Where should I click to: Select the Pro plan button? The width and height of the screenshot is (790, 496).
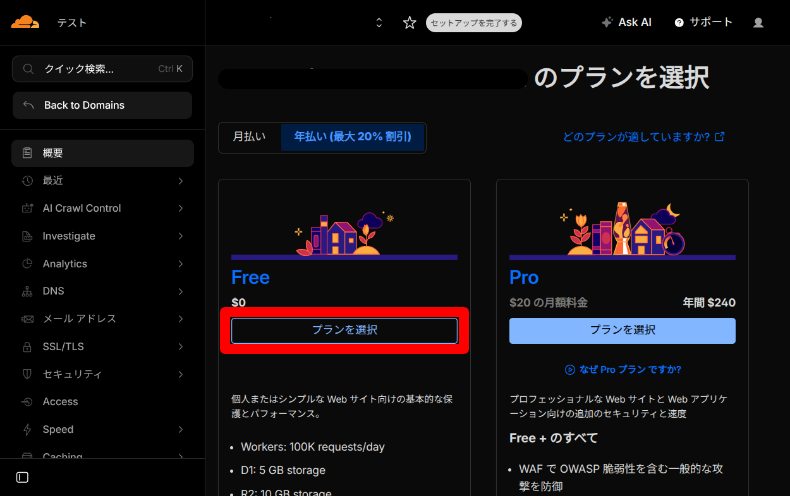(622, 330)
